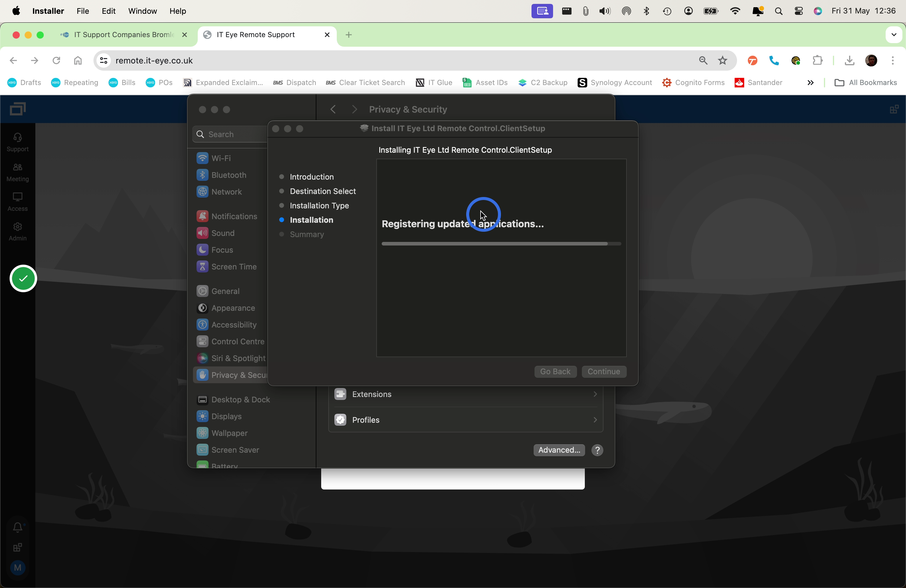Open the Support section in sidebar
Screen dimensions: 906x588
point(17,142)
